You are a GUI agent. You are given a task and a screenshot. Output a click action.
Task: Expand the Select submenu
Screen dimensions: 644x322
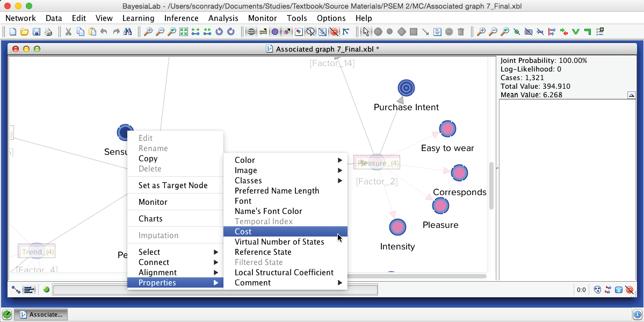coord(176,252)
